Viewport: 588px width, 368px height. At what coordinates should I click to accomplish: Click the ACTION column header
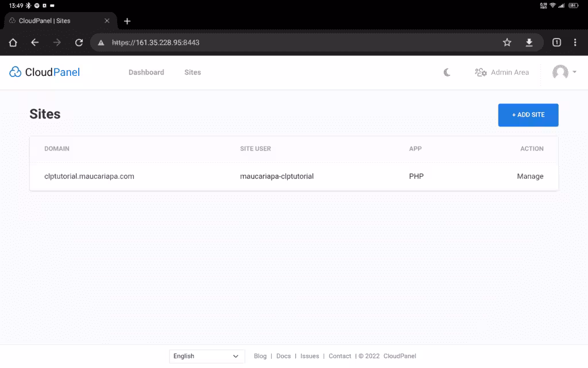pos(532,149)
